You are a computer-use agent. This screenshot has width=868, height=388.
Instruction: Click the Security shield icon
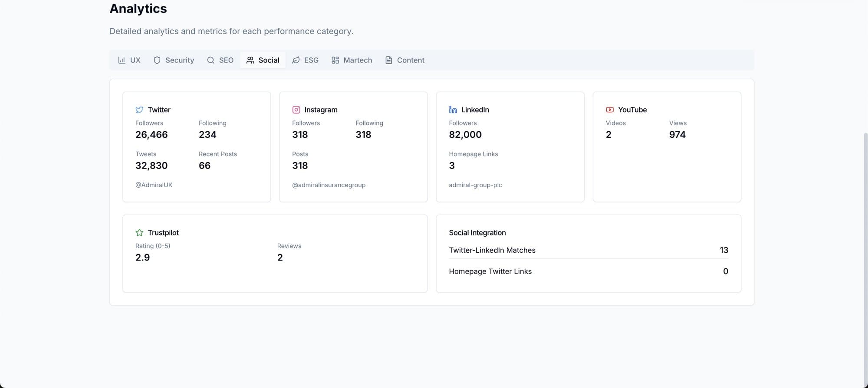[x=157, y=60]
